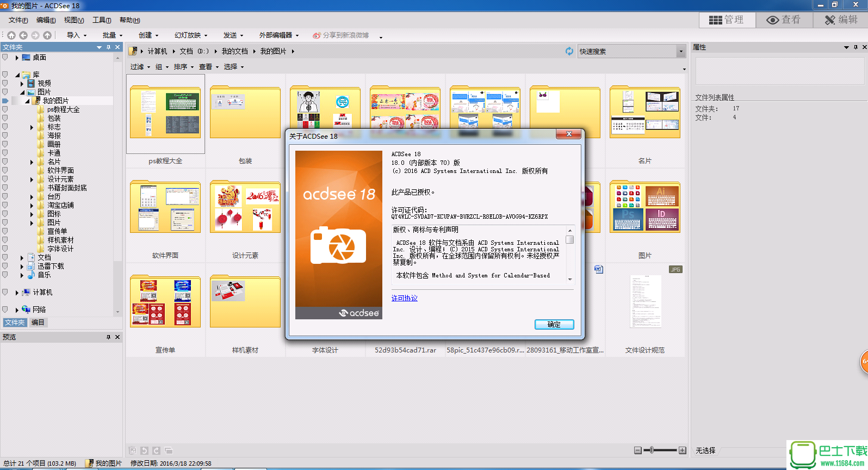Refresh the file list view

569,51
